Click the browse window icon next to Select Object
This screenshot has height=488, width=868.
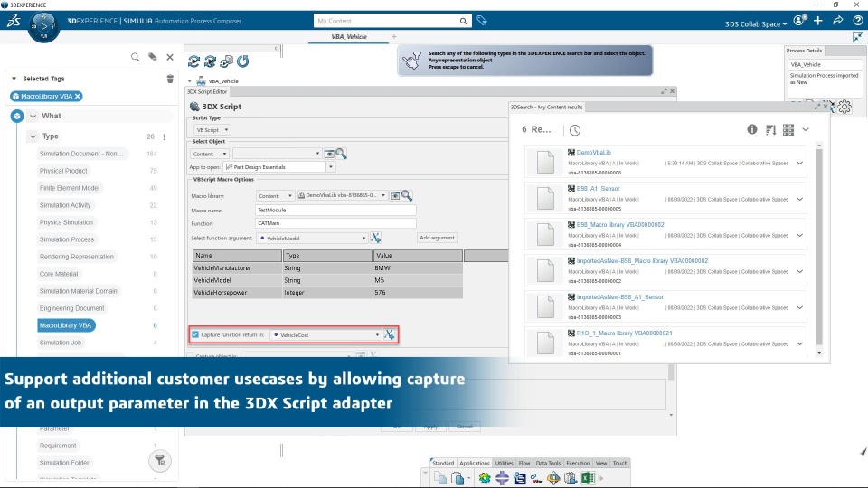click(x=329, y=154)
